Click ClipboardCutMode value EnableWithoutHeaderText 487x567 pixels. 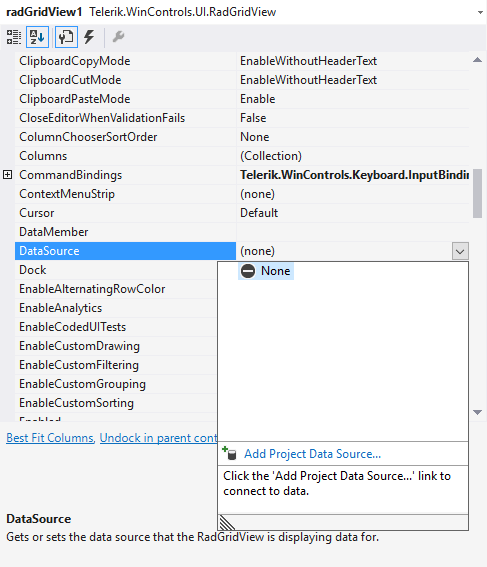308,80
